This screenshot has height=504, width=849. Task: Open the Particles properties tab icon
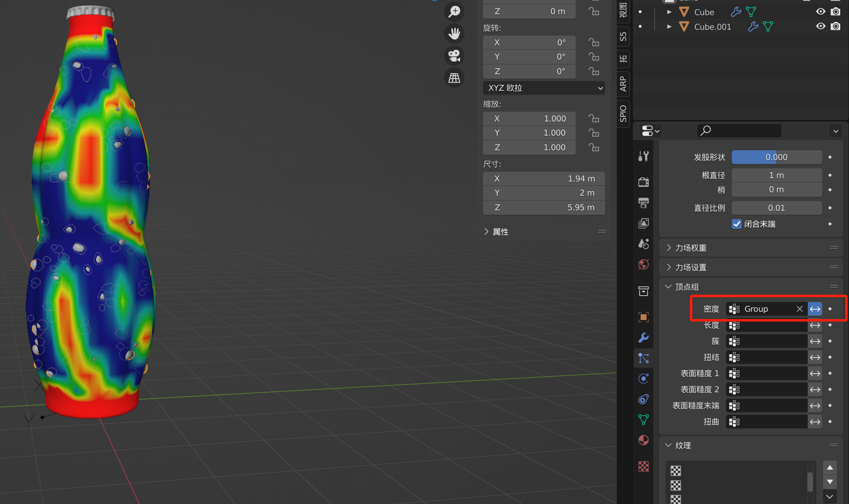[x=644, y=358]
